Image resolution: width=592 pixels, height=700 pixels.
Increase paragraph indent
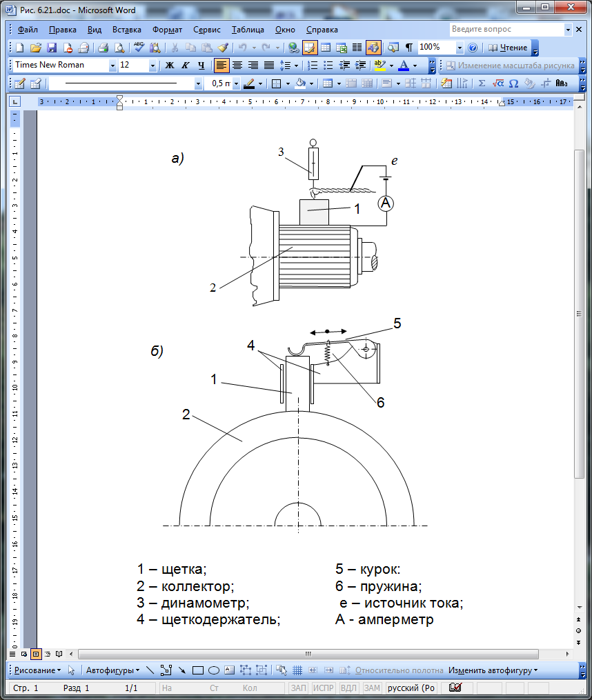pos(360,66)
